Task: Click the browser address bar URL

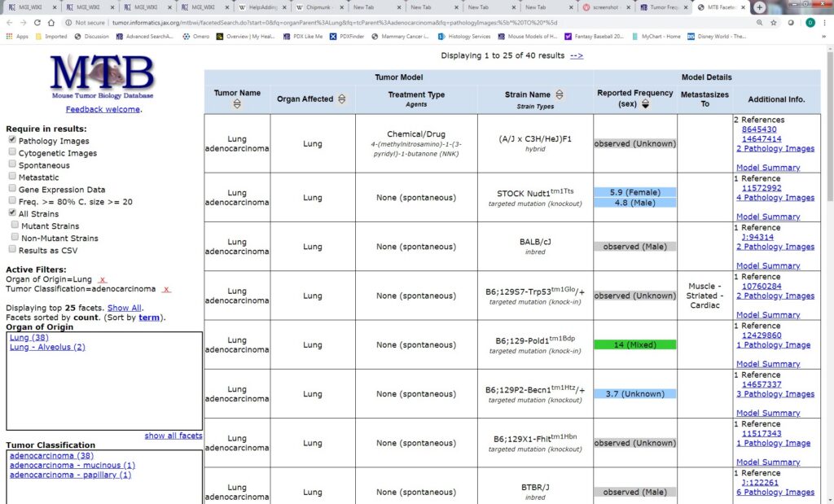Action: click(x=335, y=23)
